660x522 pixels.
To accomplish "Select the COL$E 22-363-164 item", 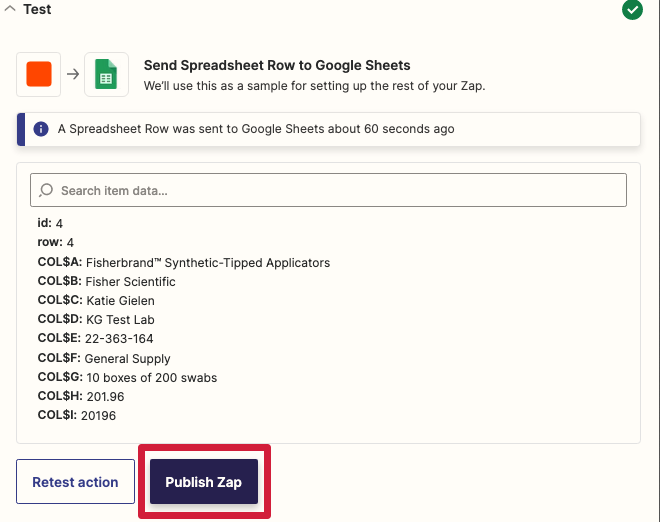I will click(96, 338).
